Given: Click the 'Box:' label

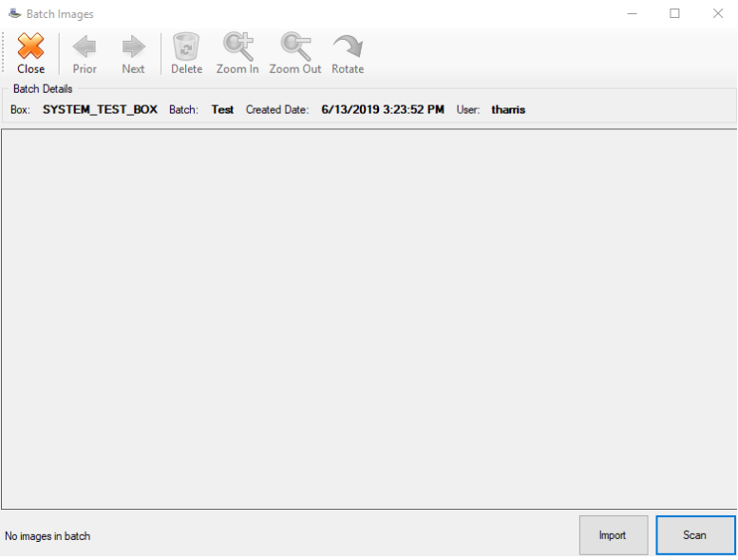Looking at the screenshot, I should (x=20, y=109).
